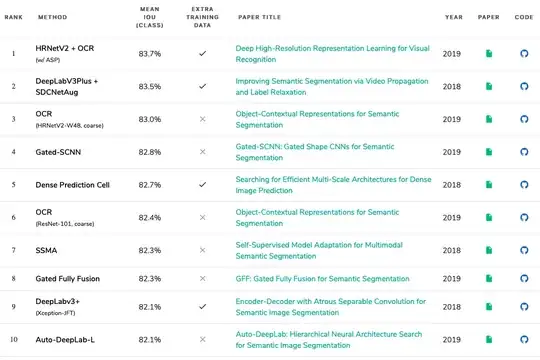Viewport: 540px width, 360px height.
Task: Click the paper icon in SSMA row
Action: tap(489, 250)
